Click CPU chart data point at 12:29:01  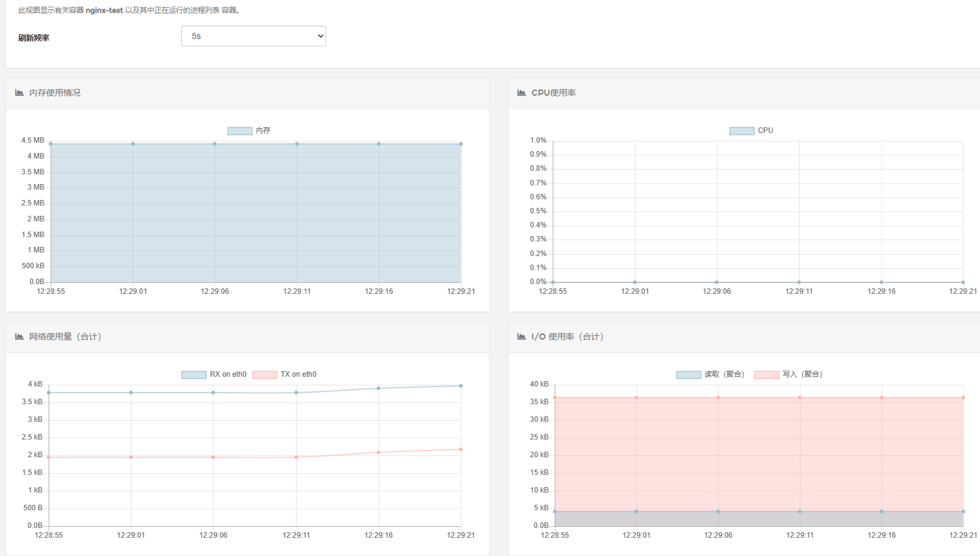635,282
